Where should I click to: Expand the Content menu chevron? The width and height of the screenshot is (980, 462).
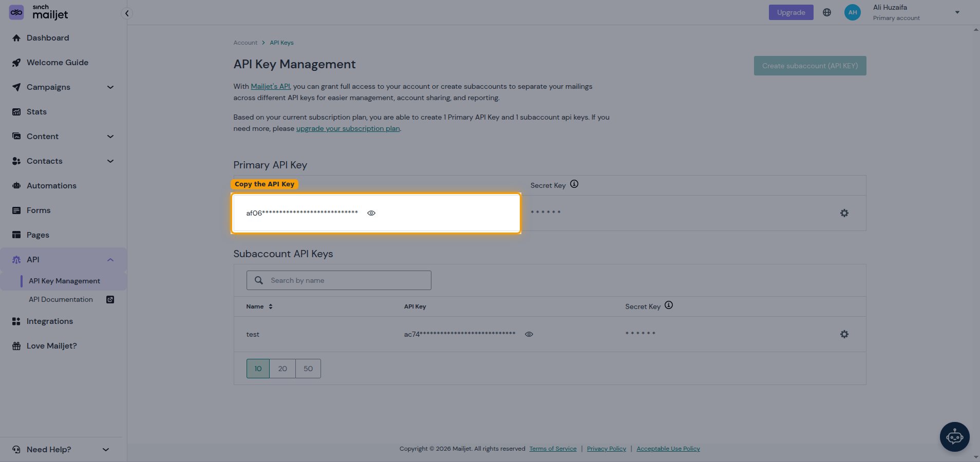tap(110, 137)
